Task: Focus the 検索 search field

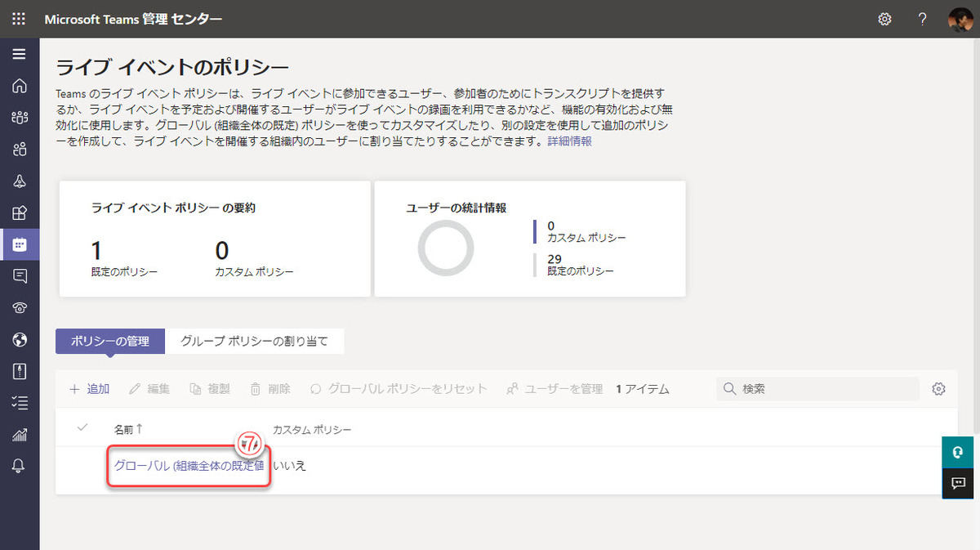Action: pos(817,389)
